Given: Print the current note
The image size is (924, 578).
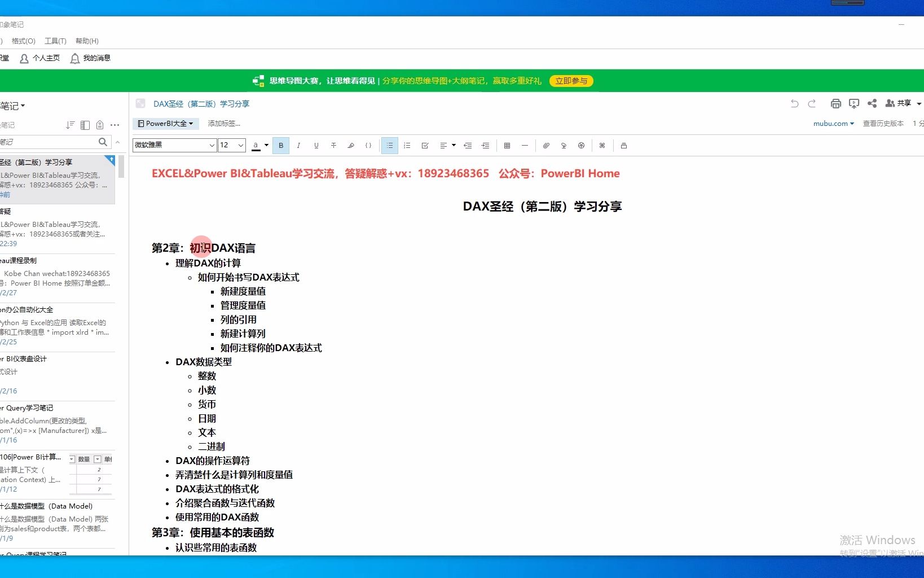Looking at the screenshot, I should click(x=835, y=103).
